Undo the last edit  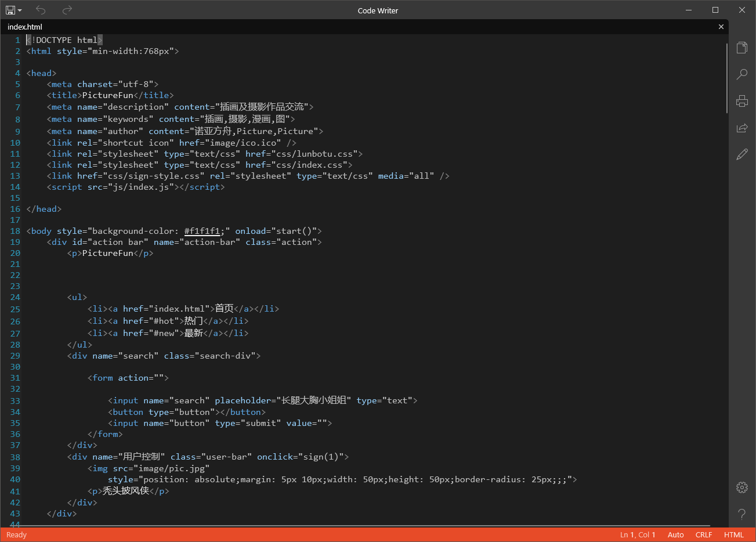click(40, 10)
